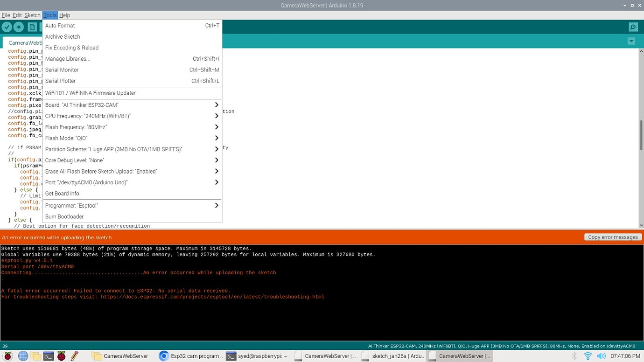Click the Wi-Fi icon in the system tray
The width and height of the screenshot is (644, 362).
coord(587,355)
